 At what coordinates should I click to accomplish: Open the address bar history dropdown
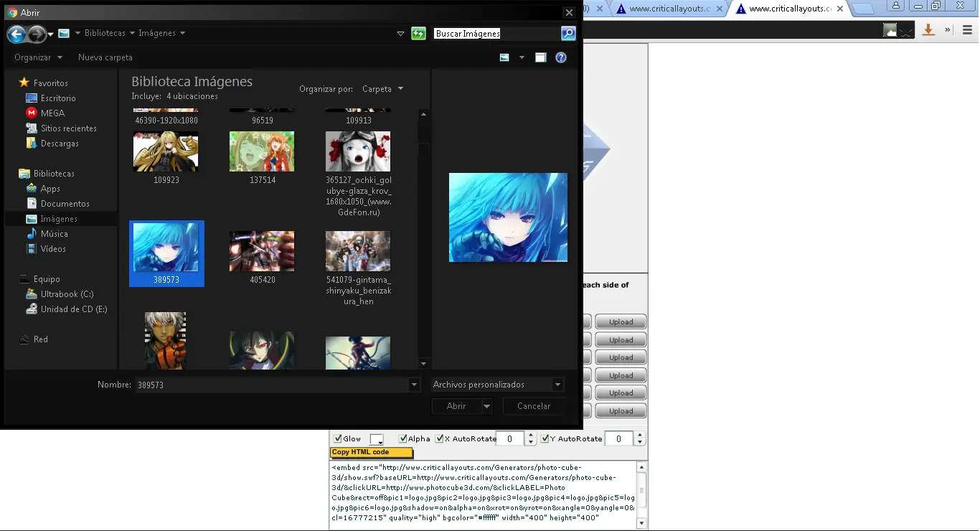(401, 34)
